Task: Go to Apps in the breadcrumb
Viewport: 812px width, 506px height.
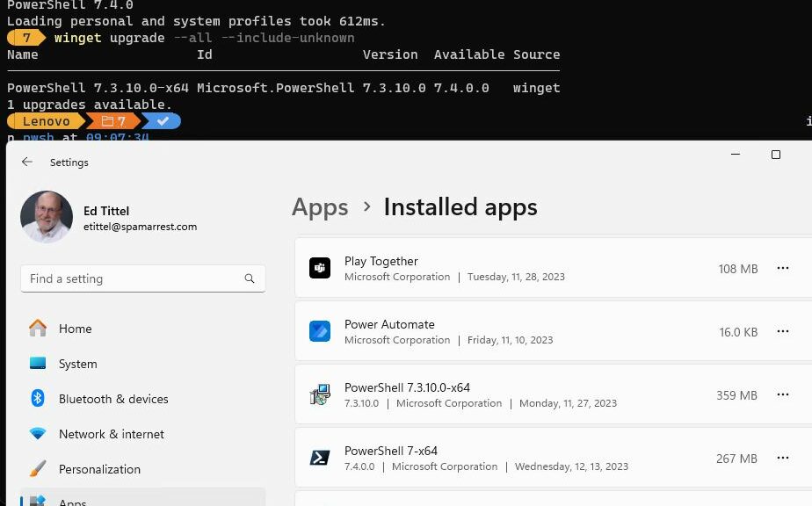Action: [320, 207]
